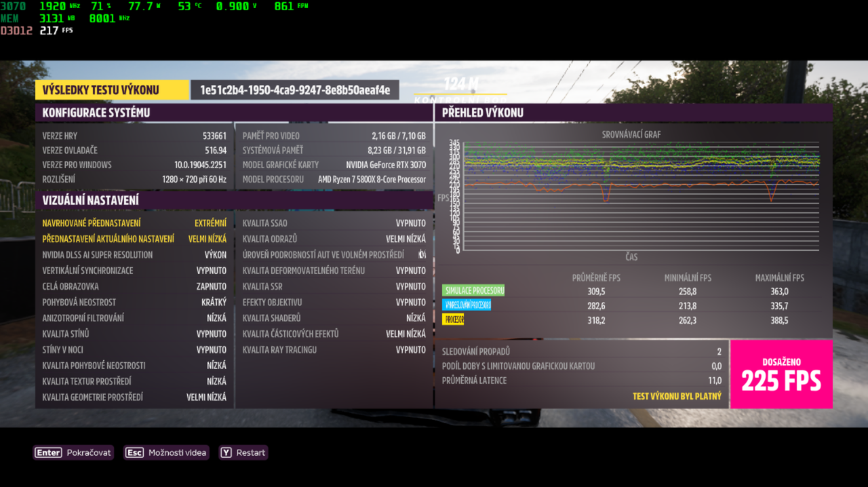Click the Přehled výkonu header
Screen dimensions: 868x487
point(633,113)
